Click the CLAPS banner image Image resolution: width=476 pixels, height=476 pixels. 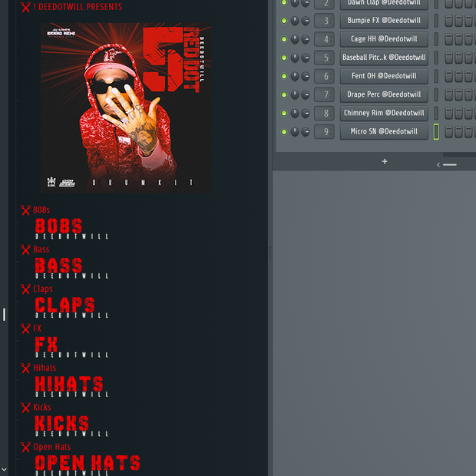click(71, 307)
